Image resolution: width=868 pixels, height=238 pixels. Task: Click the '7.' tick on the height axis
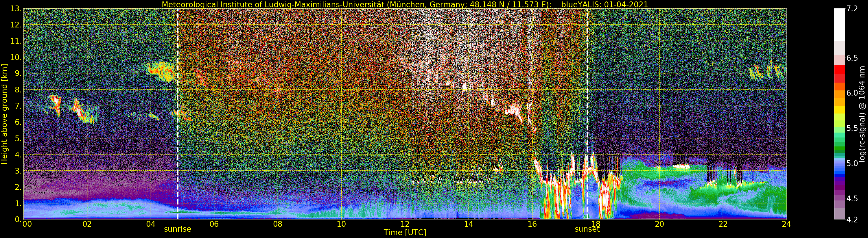(18, 106)
